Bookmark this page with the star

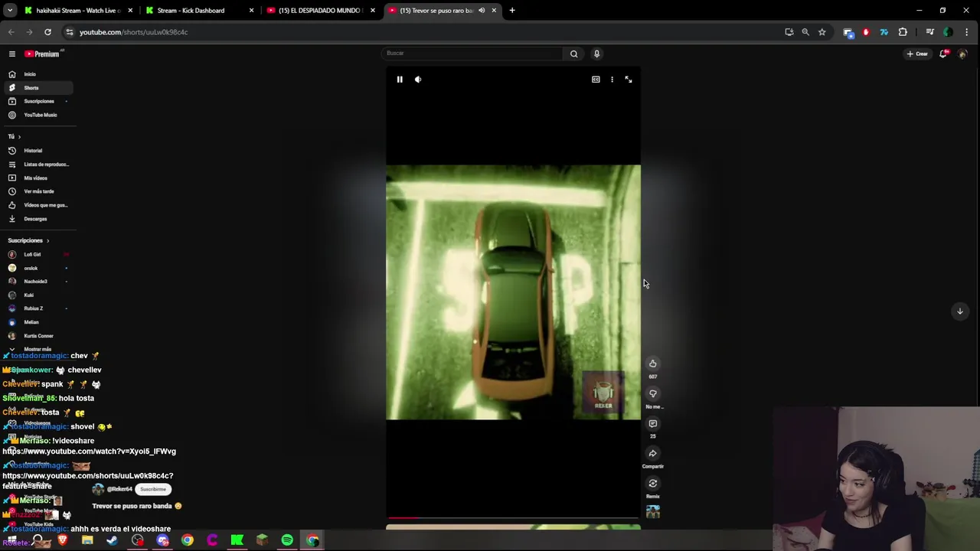pyautogui.click(x=822, y=32)
